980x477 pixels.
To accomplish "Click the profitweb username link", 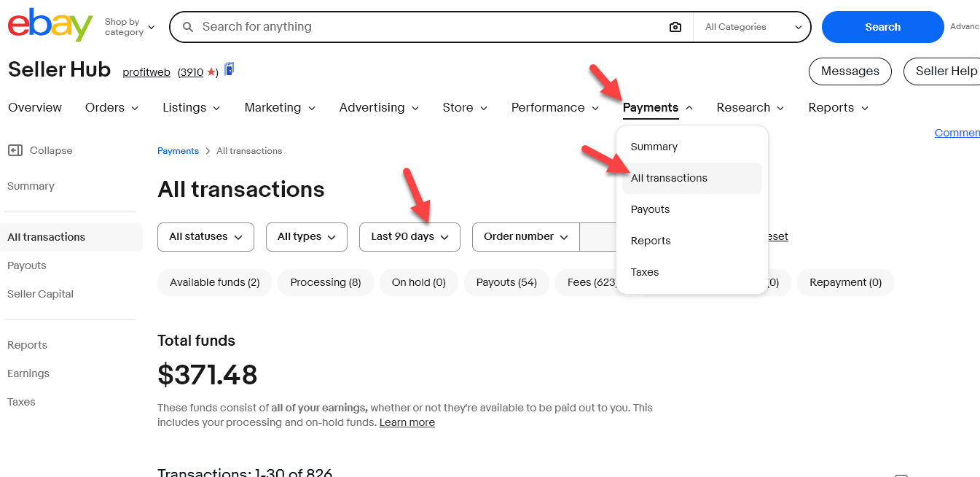I will (146, 72).
